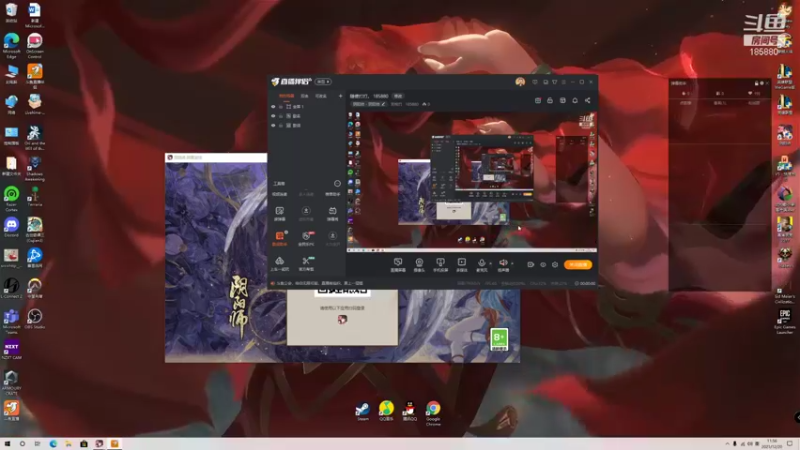This screenshot has height=450, width=800.
Task: Open Terraria desktop shortcut
Action: (35, 196)
